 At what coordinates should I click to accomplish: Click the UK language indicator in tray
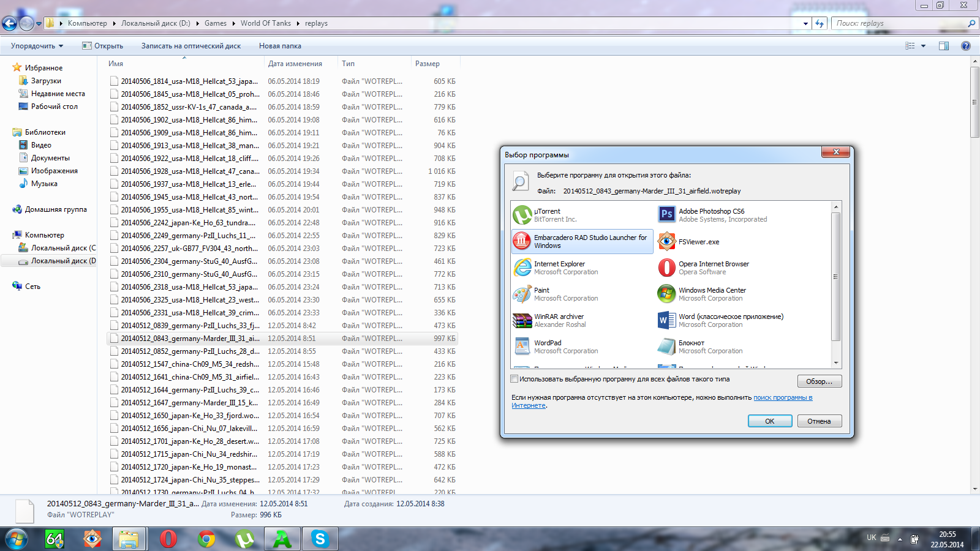871,538
